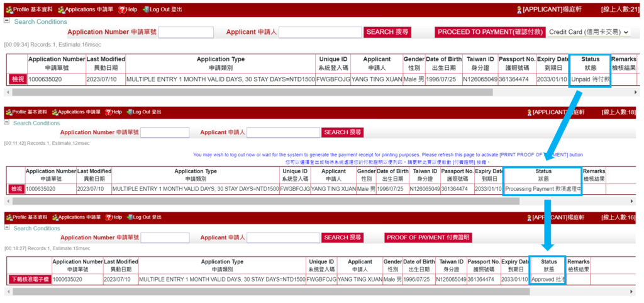Image resolution: width=644 pixels, height=303 pixels.
Task: Click the Approved status cell
Action: click(548, 280)
